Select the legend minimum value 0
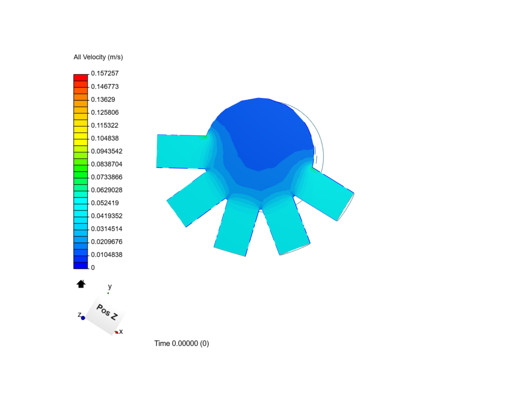The image size is (532, 399). pos(93,267)
